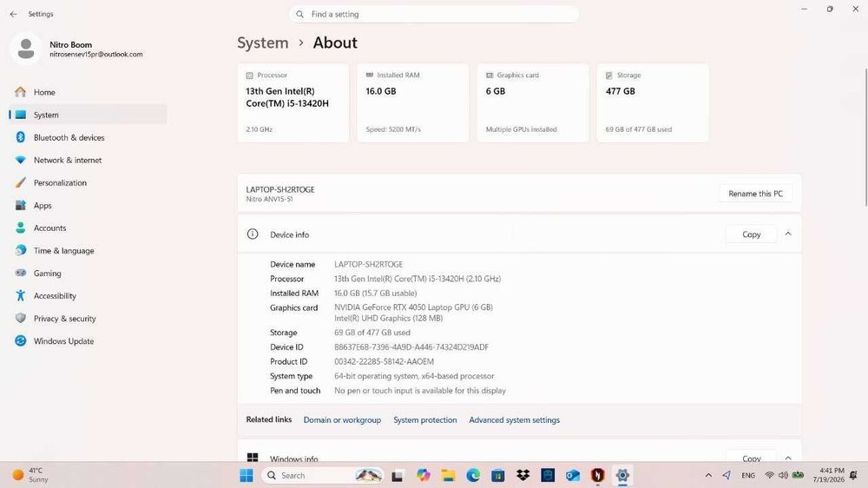Copy the Windows info details
The height and width of the screenshot is (488, 868).
click(751, 458)
